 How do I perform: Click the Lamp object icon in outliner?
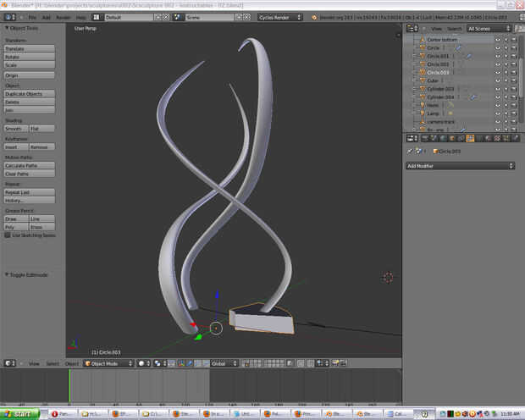tap(421, 113)
